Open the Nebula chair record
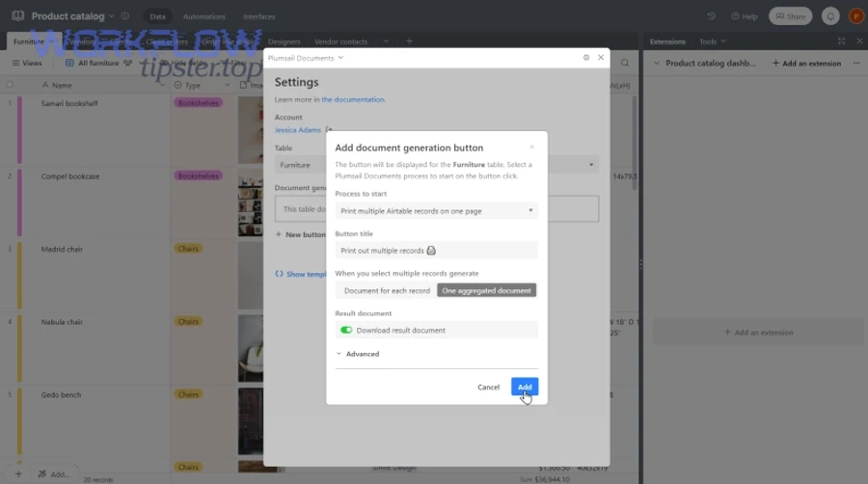The height and width of the screenshot is (484, 868). pos(62,322)
